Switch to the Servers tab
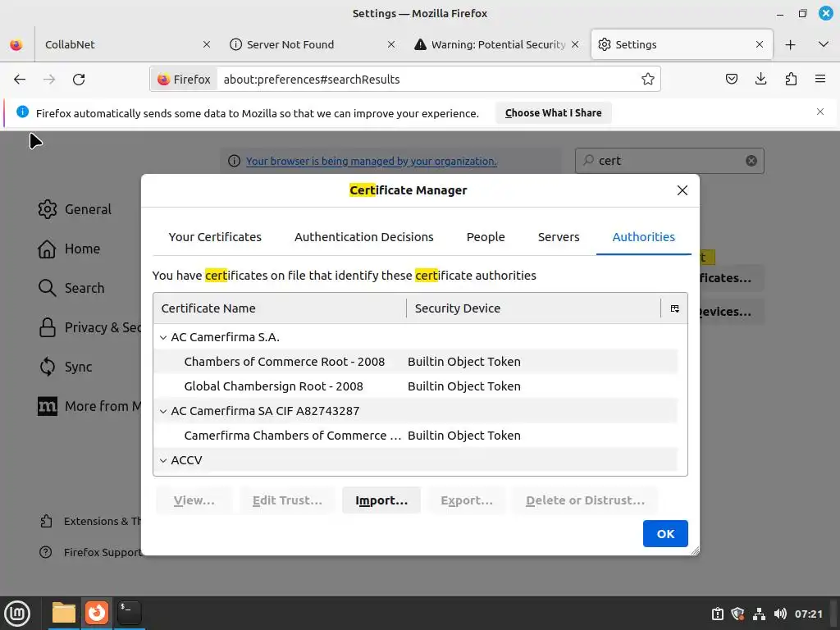 558,237
